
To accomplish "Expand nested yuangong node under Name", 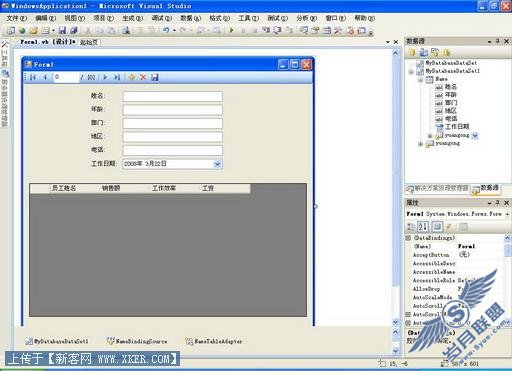I will [x=430, y=136].
